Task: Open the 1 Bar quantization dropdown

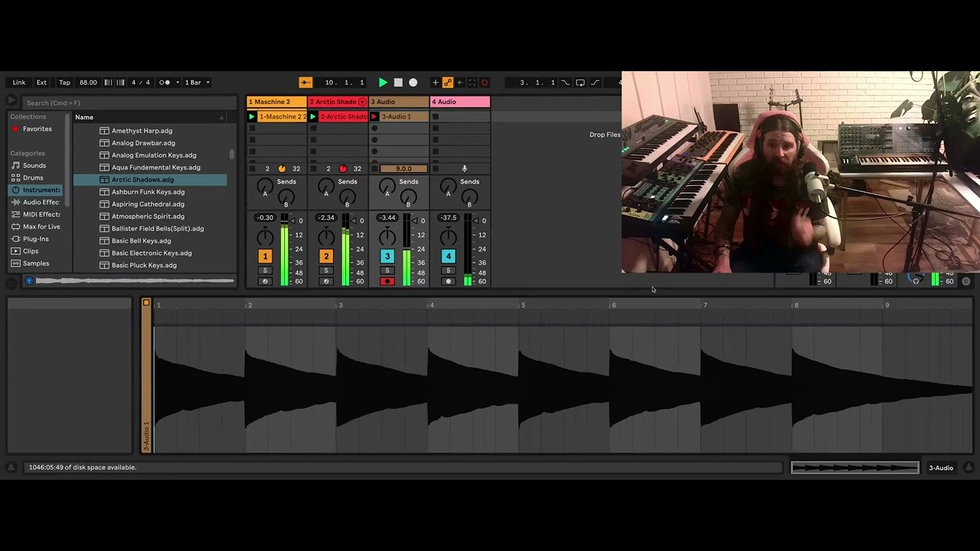Action: click(197, 83)
